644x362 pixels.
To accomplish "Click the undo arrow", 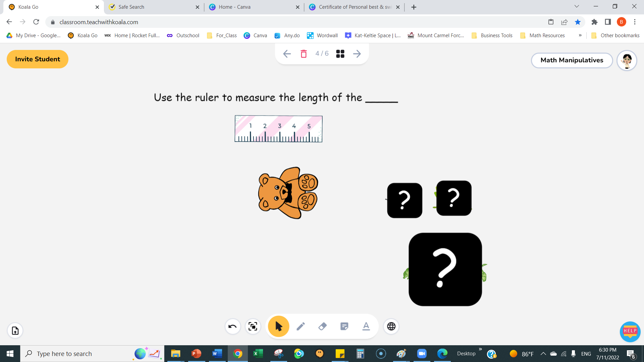I will click(x=232, y=326).
